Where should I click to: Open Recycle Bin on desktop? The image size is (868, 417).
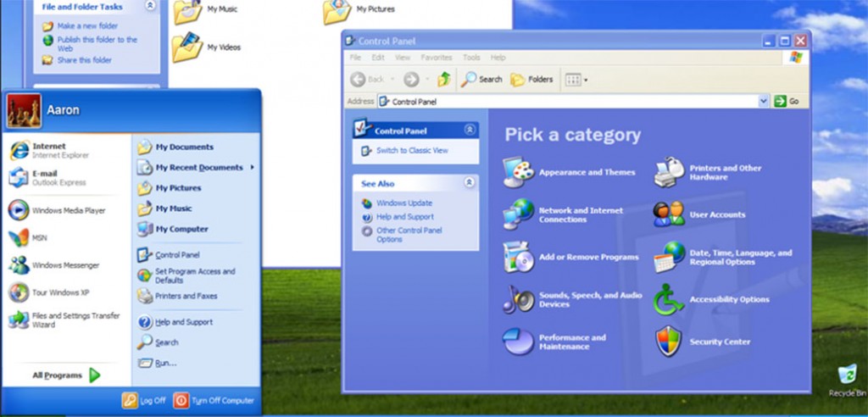pyautogui.click(x=847, y=380)
